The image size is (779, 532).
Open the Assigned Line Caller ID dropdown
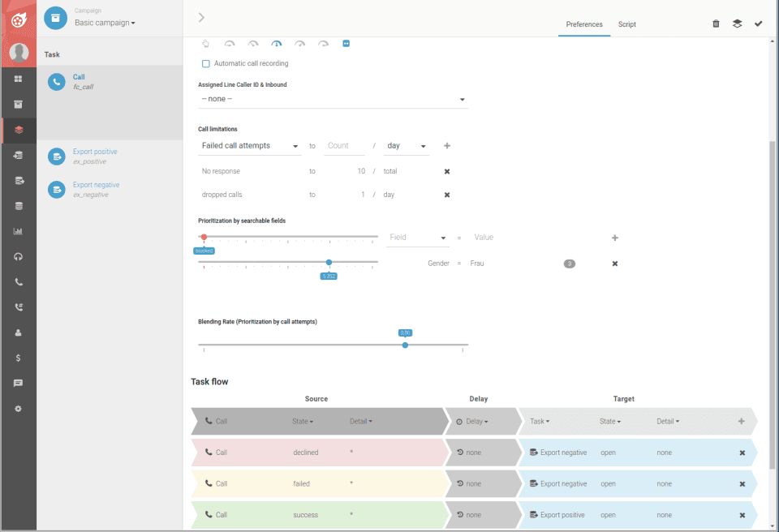click(333, 100)
